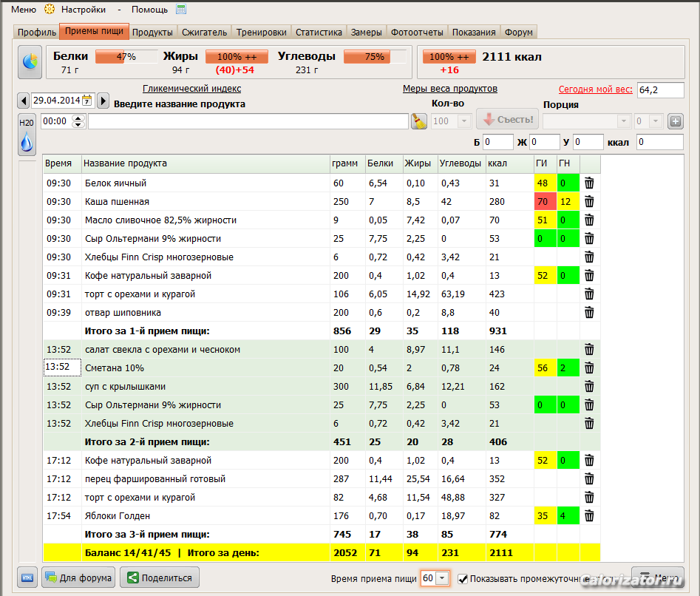Click the HTML export icon button
700x596 pixels.
(27, 578)
